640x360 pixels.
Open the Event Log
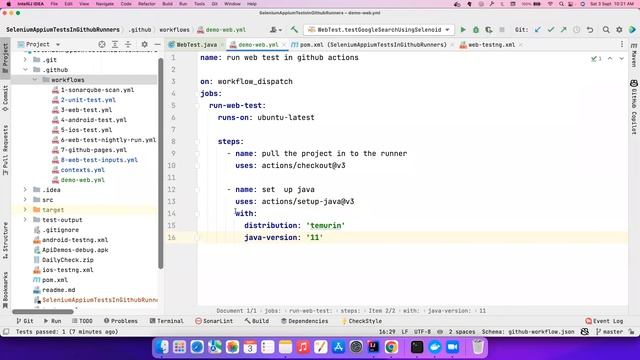click(604, 321)
